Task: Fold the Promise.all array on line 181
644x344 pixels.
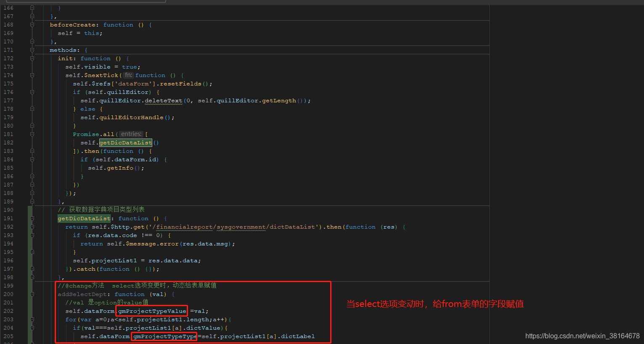Action: (x=32, y=134)
